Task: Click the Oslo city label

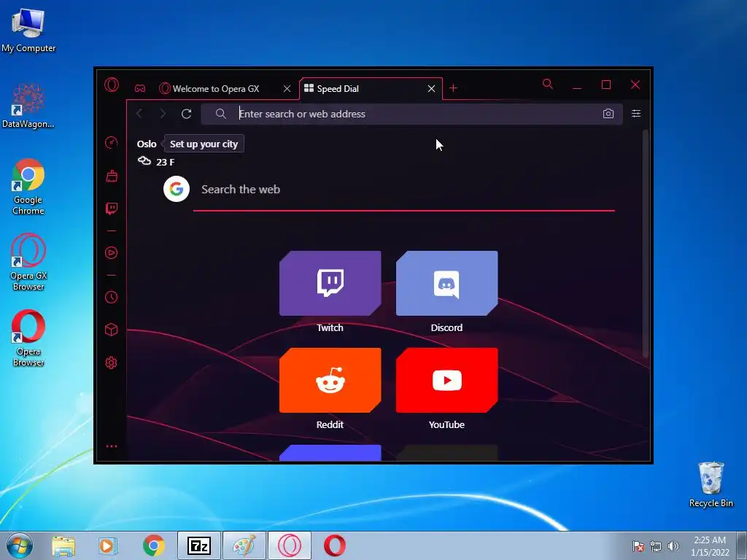Action: [x=147, y=144]
